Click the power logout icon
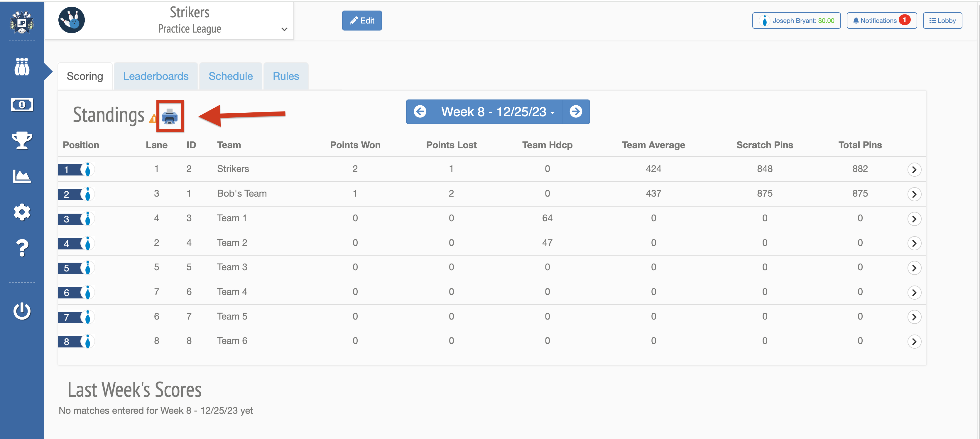The width and height of the screenshot is (980, 439). point(22,311)
